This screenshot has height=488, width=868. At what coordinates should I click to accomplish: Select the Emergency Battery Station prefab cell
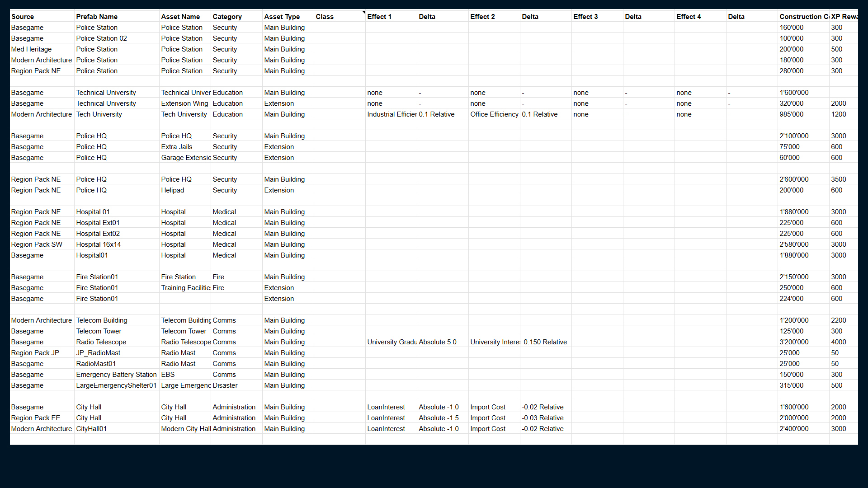click(x=116, y=374)
